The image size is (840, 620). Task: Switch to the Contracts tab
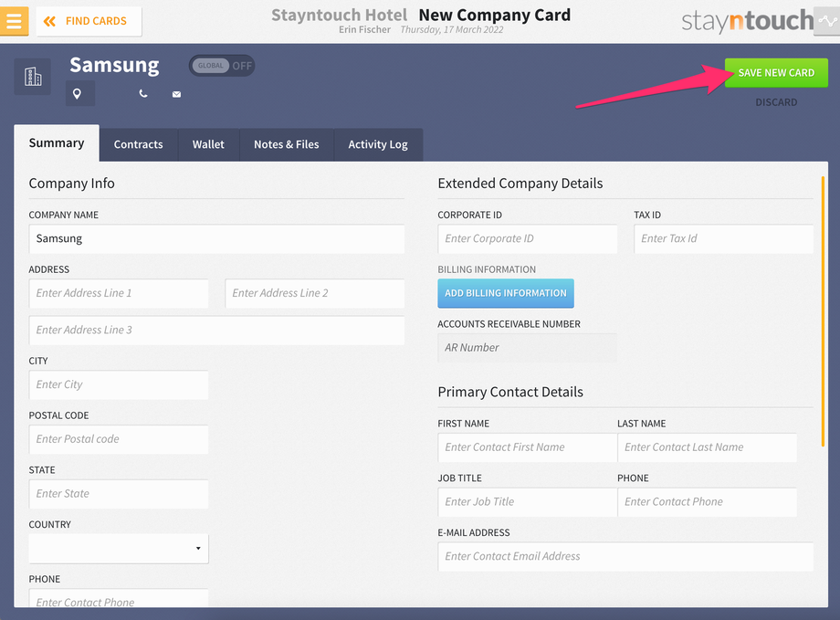click(138, 144)
